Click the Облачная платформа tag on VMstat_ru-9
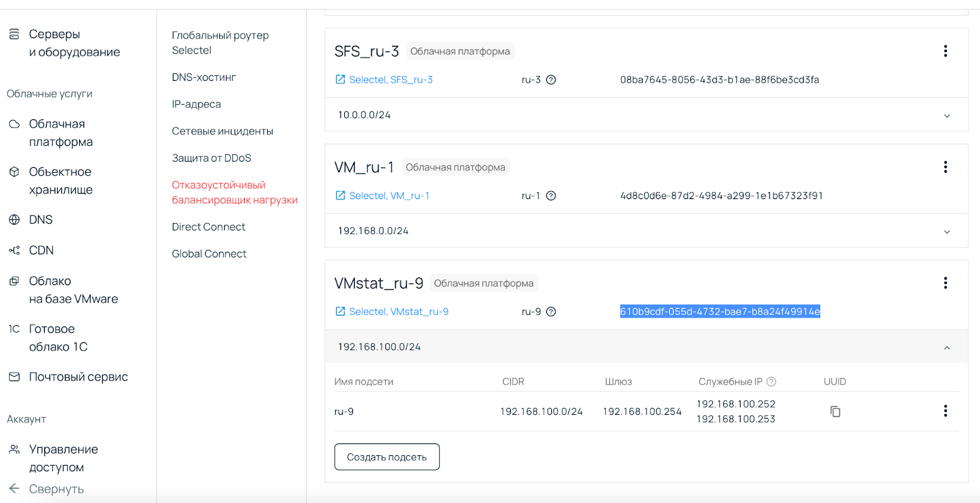Screen dimensions: 980x503 pyautogui.click(x=484, y=283)
